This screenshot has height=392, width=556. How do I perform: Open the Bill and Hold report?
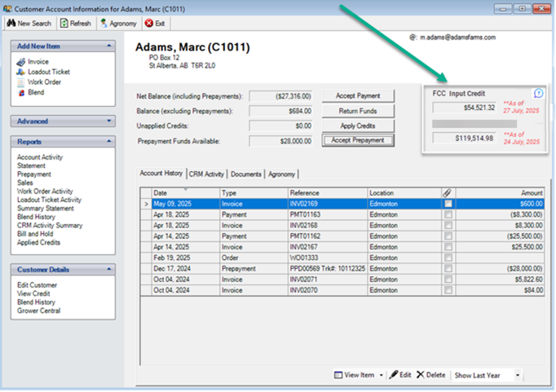[x=35, y=234]
